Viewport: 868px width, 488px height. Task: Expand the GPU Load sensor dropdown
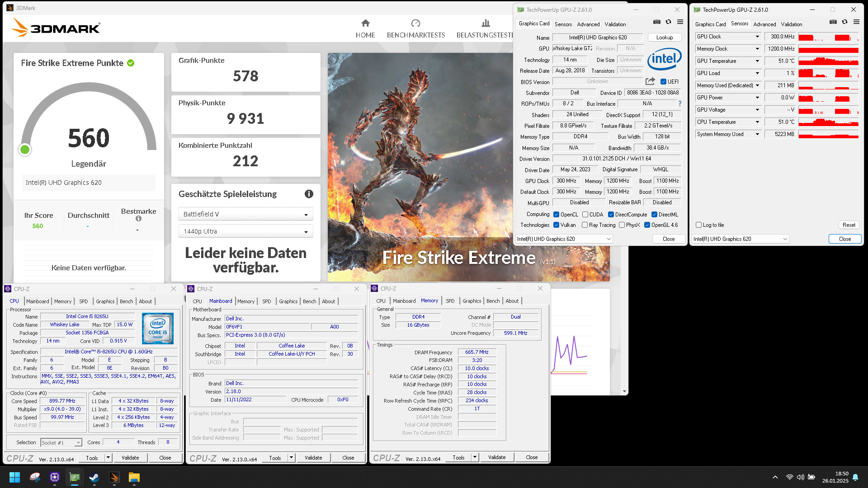tap(757, 73)
